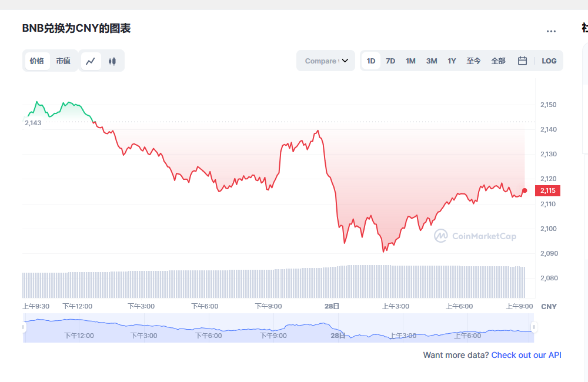This screenshot has width=588, height=382.
Task: Show 全部 all-time price data
Action: click(x=498, y=61)
